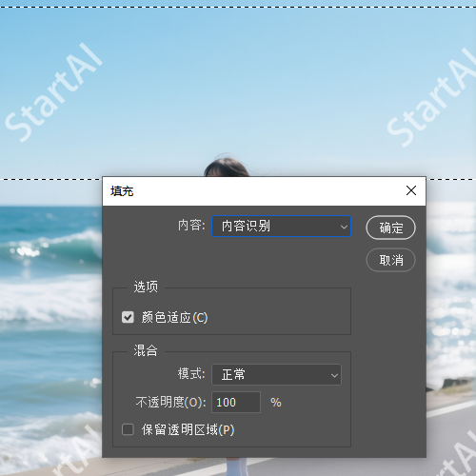Uncheck the 颜色适应(C) checkbox
476x476 pixels.
pos(128,317)
